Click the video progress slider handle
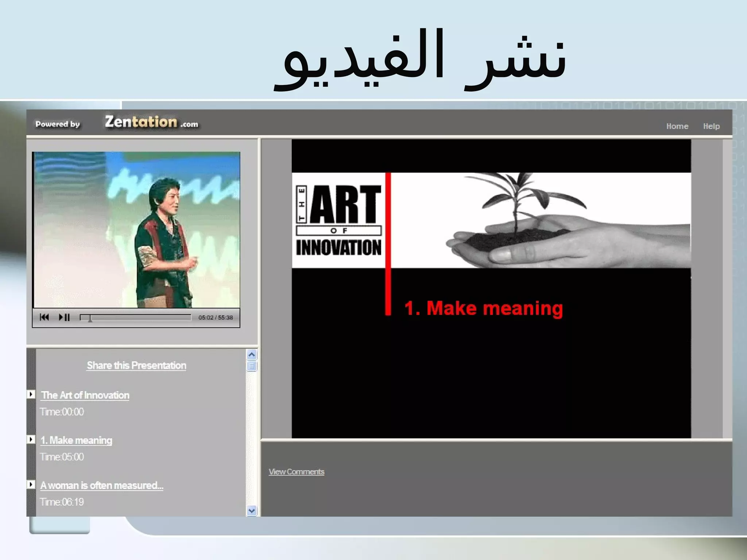 pyautogui.click(x=90, y=318)
